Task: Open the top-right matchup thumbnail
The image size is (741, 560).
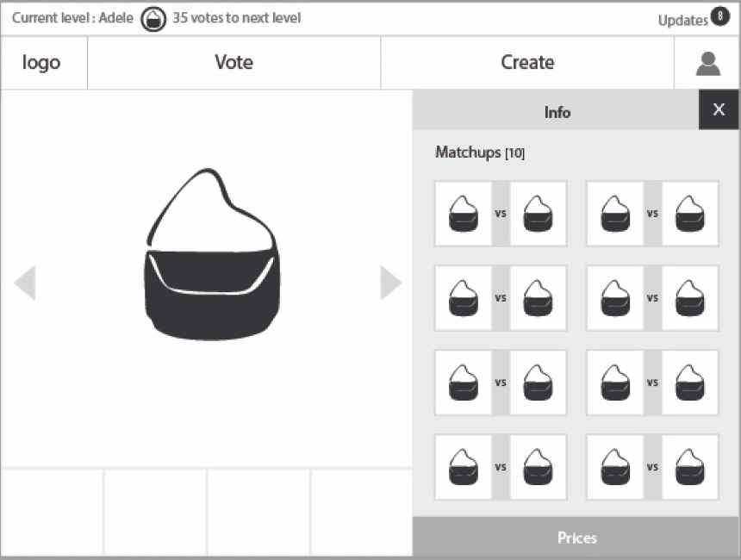Action: 652,214
